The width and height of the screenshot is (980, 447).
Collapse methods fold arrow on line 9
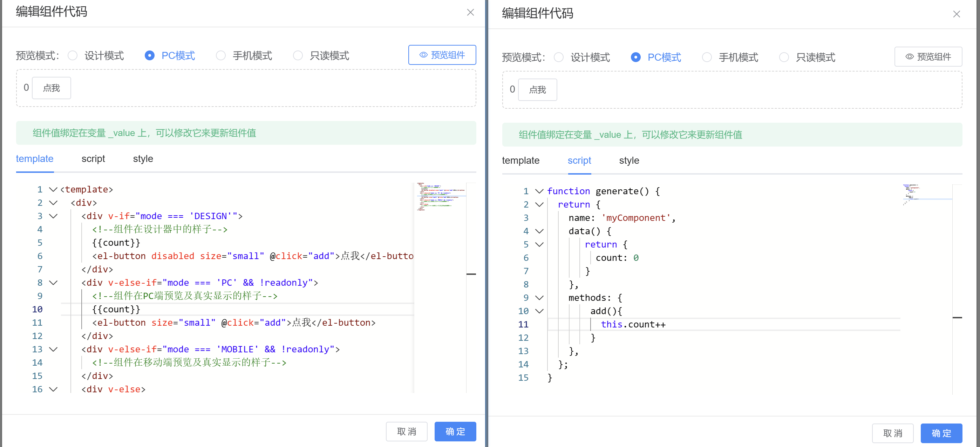[539, 298]
